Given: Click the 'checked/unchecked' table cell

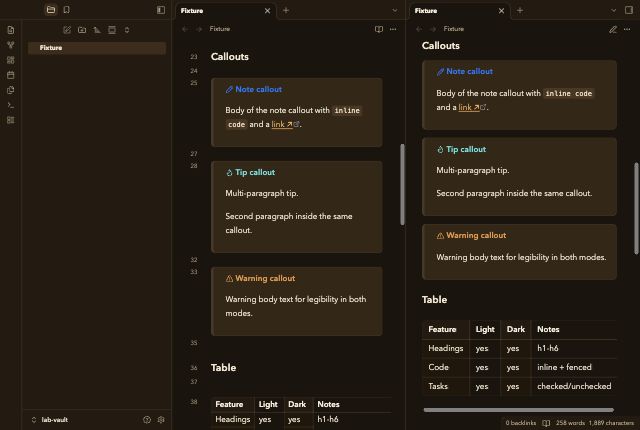Looking at the screenshot, I should coord(574,386).
